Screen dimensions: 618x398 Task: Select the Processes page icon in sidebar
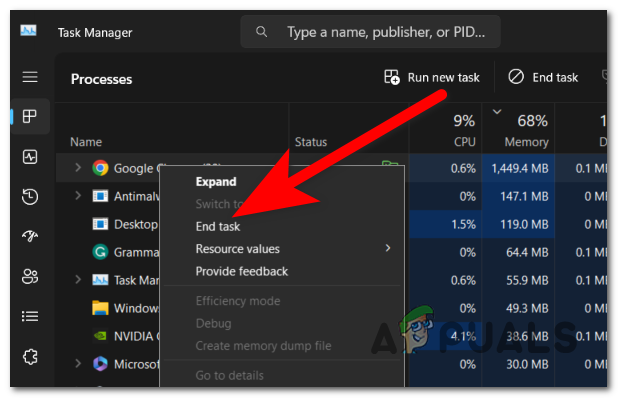coord(30,116)
